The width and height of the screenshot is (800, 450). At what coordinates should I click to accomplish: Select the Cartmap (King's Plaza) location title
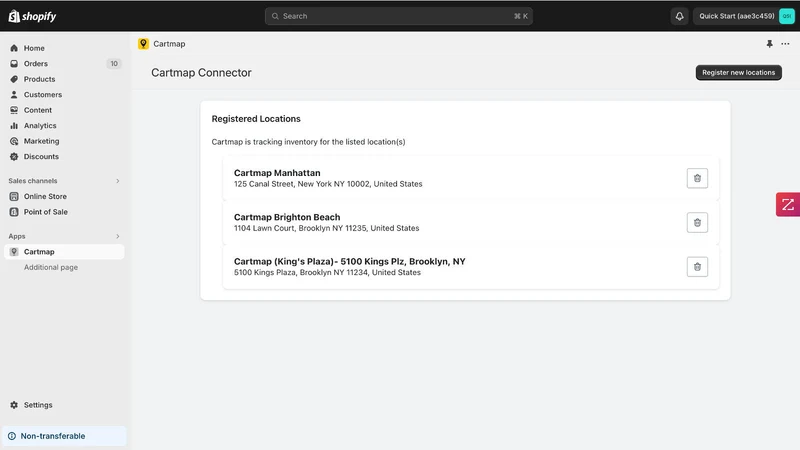[x=349, y=262]
